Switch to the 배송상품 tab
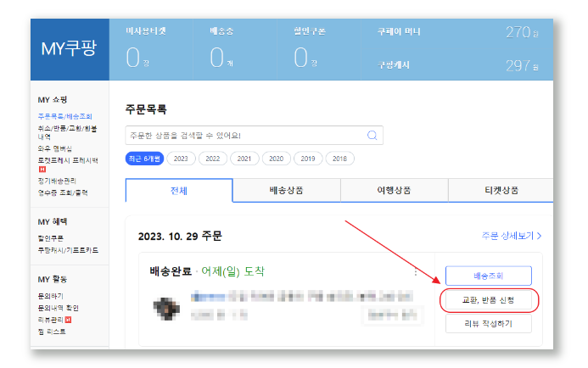The width and height of the screenshot is (588, 368). pyautogui.click(x=287, y=191)
